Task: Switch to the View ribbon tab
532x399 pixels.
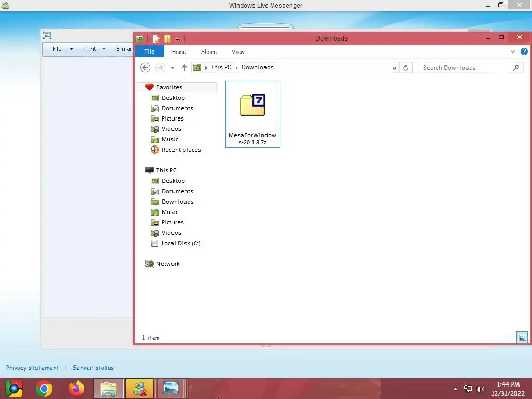Action: 238,52
